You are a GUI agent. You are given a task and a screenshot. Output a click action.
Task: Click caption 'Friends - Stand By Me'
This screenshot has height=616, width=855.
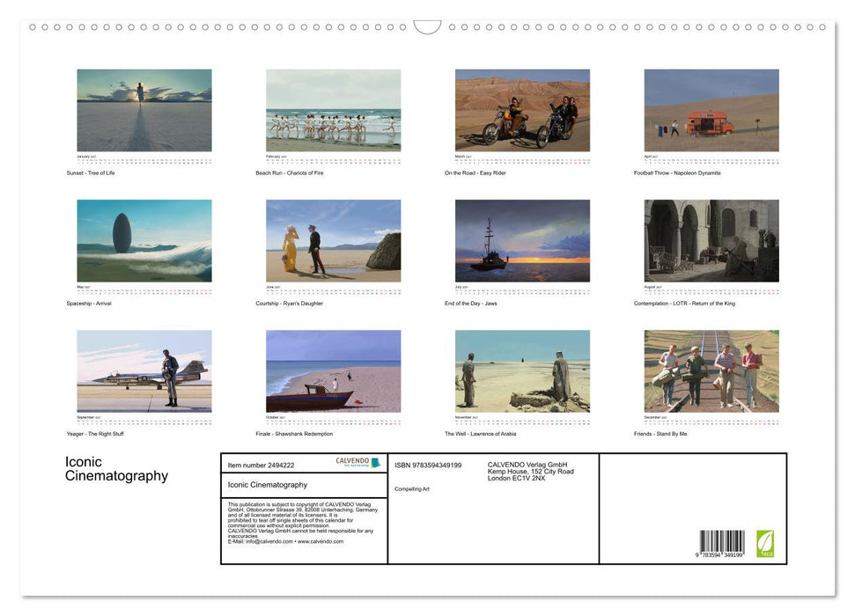660,434
